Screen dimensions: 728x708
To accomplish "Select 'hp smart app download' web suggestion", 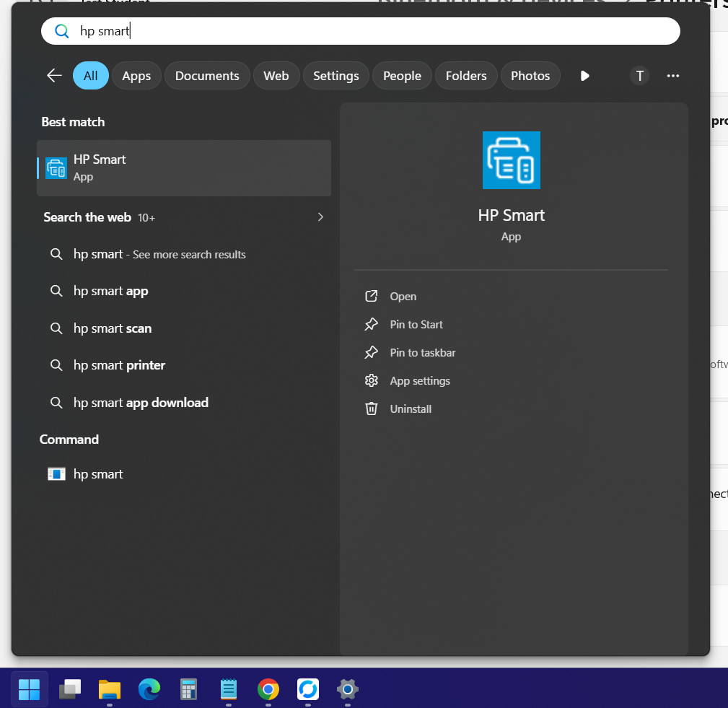I will click(x=184, y=402).
